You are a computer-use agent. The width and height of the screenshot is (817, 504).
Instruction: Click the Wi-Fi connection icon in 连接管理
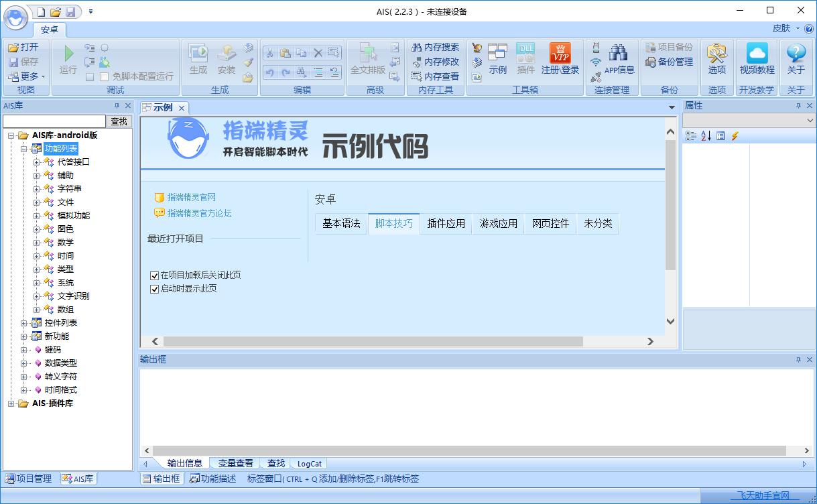[596, 62]
